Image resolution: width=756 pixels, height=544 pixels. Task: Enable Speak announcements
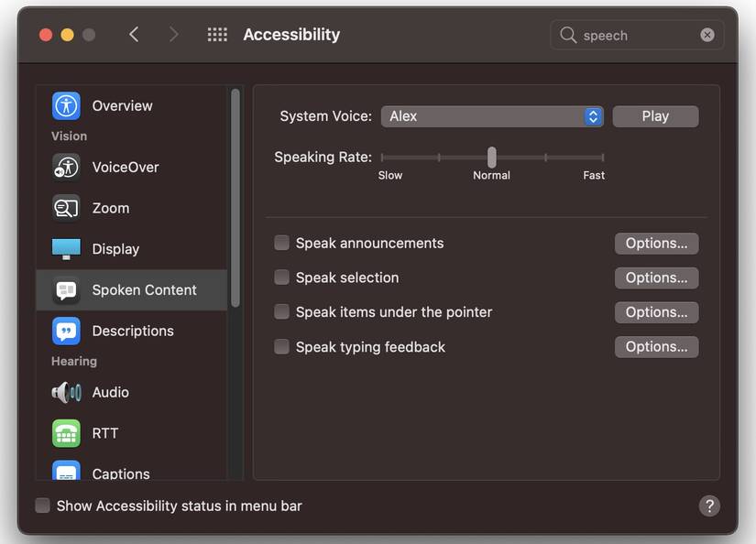[x=281, y=243]
